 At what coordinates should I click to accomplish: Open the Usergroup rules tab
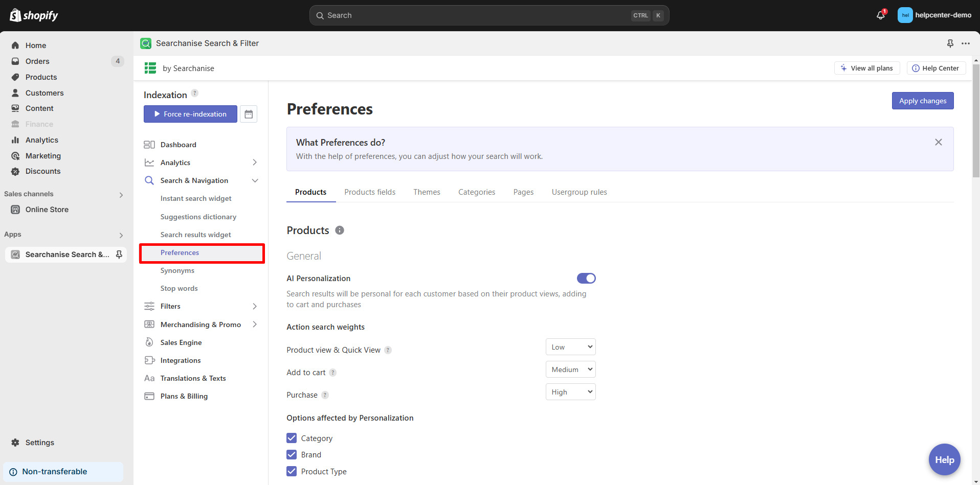[579, 192]
